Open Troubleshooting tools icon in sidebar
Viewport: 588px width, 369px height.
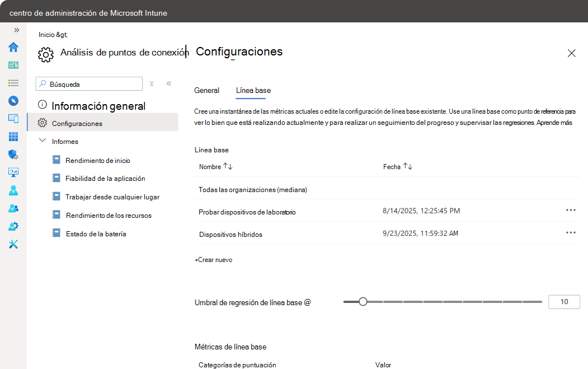tap(13, 244)
